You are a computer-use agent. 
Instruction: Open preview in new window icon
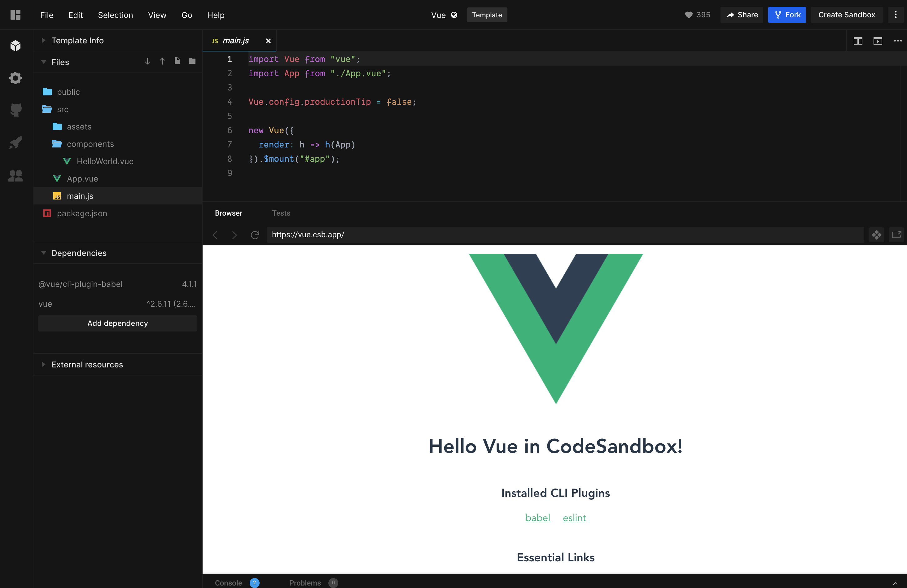pos(896,235)
